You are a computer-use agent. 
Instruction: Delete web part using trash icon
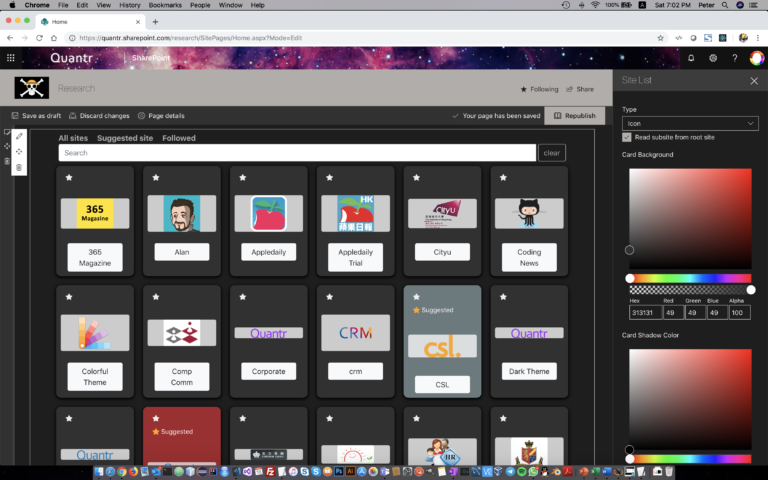tap(19, 168)
